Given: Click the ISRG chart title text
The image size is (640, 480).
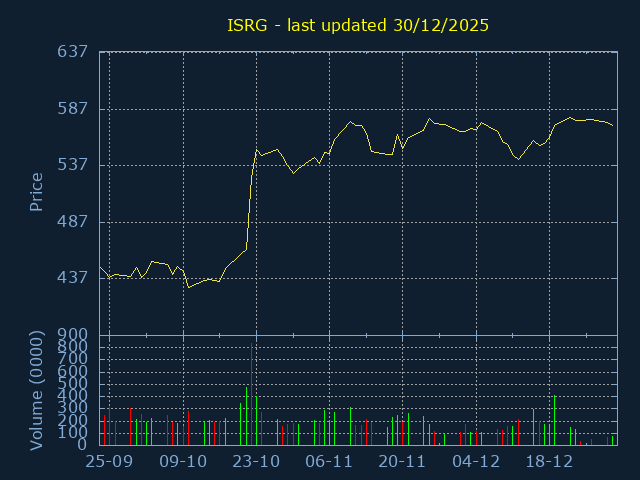Looking at the screenshot, I should 358,25.
